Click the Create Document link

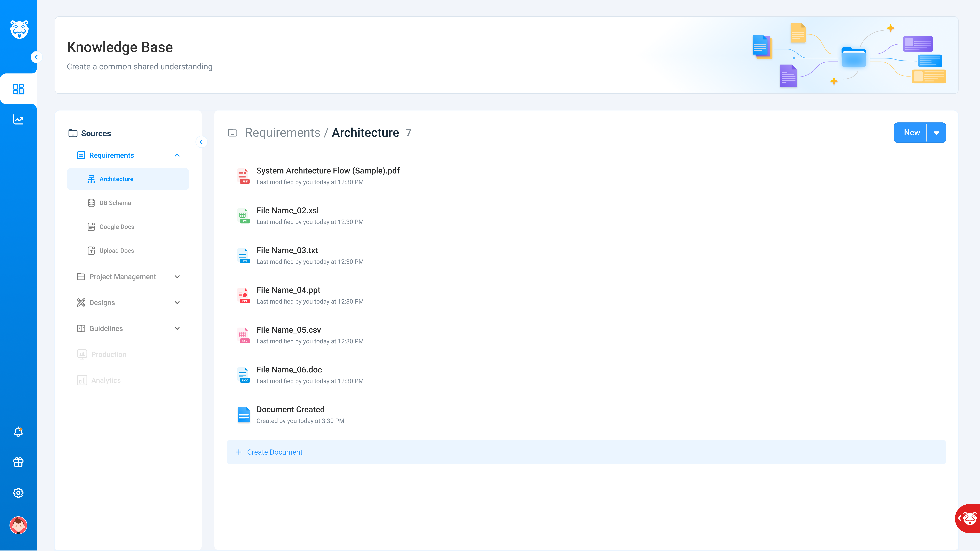(x=274, y=452)
